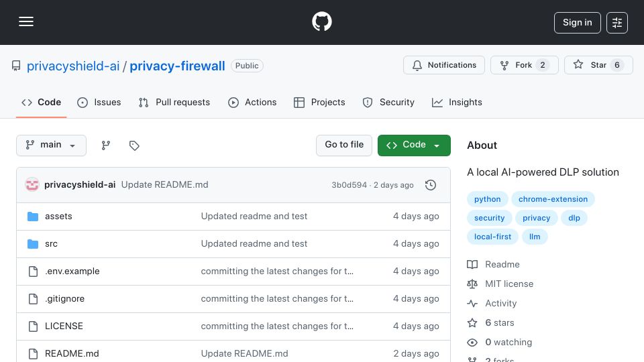Click the 2 days ago commit timestamp
The width and height of the screenshot is (644, 362).
(394, 185)
